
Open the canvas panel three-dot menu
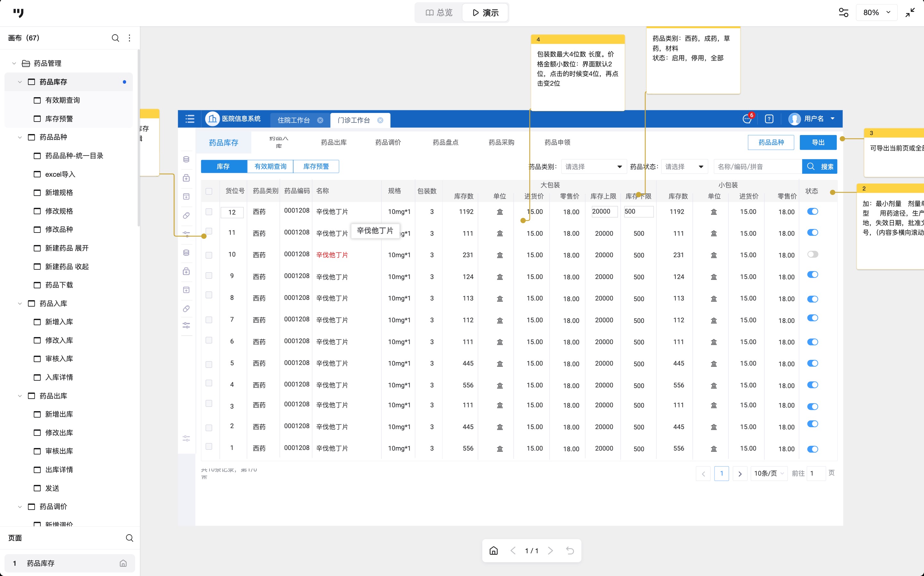[x=130, y=38]
